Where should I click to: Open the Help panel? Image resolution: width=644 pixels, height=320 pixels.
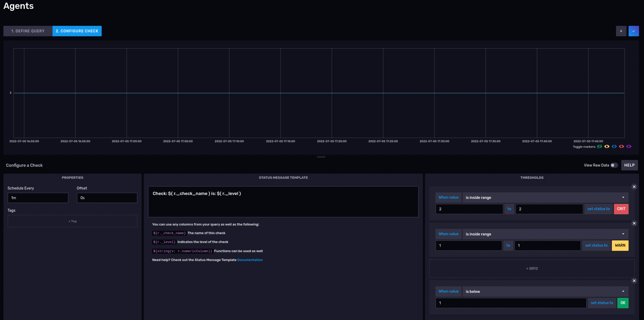[629, 165]
